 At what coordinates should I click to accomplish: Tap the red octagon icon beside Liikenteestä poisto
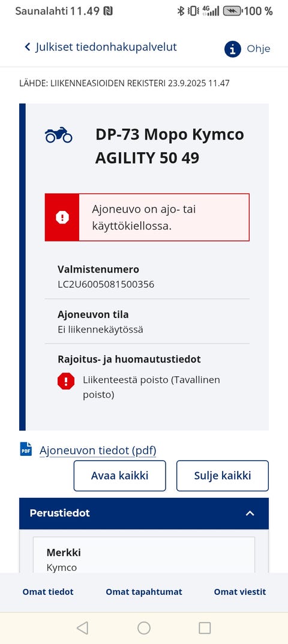pyautogui.click(x=66, y=382)
